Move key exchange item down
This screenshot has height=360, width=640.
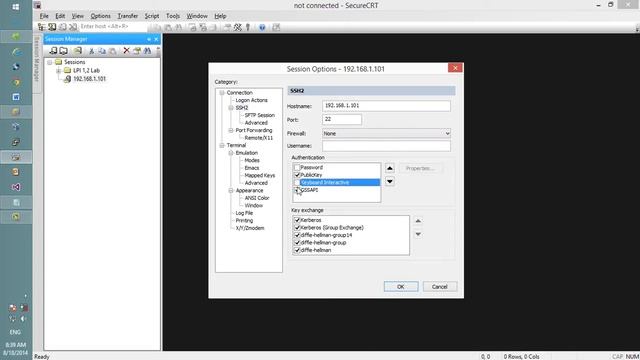(418, 234)
